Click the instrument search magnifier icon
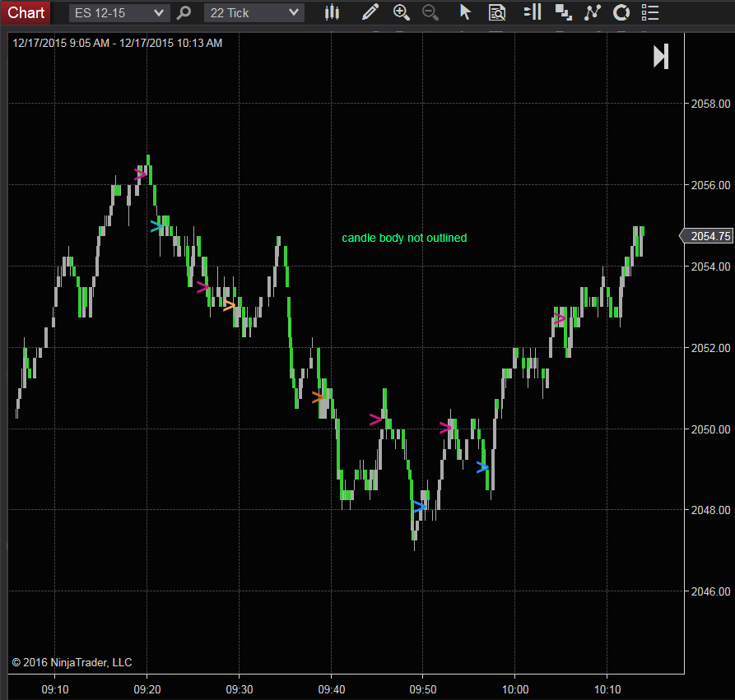This screenshot has height=700, width=735. point(184,12)
